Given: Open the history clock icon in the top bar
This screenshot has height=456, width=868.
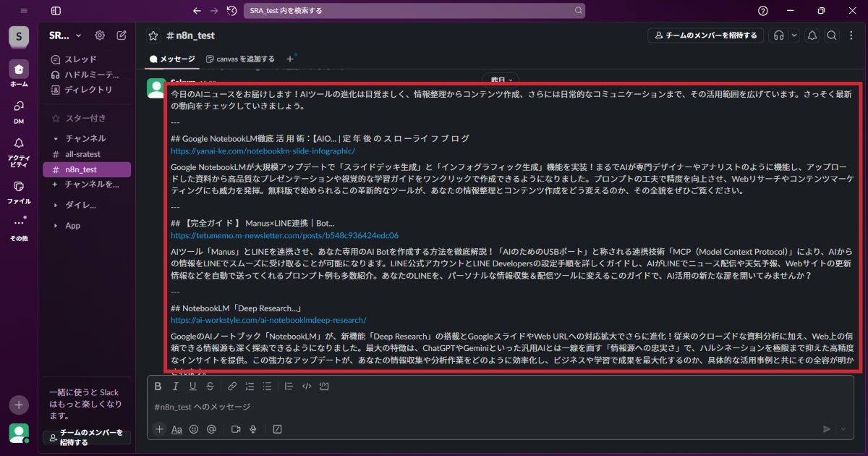Looking at the screenshot, I should point(231,11).
